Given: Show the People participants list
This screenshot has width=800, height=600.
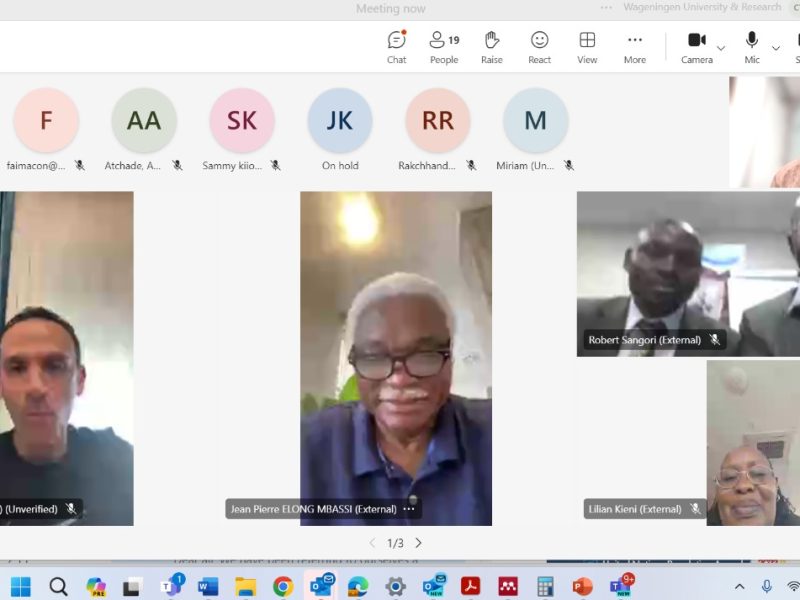Looking at the screenshot, I should 444,47.
